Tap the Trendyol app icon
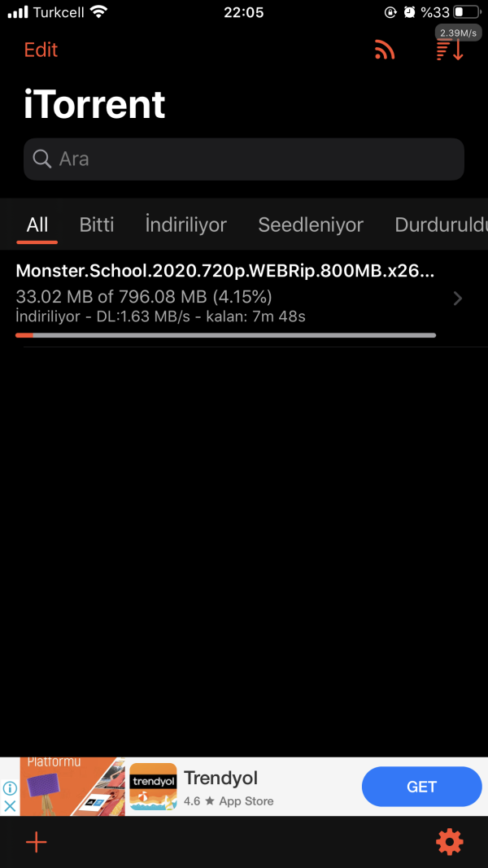Viewport: 488px width, 868px height. click(x=153, y=787)
